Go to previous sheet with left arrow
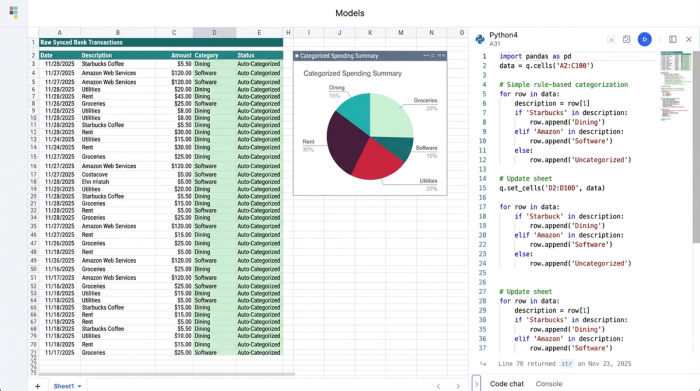700x391 pixels. [438, 386]
